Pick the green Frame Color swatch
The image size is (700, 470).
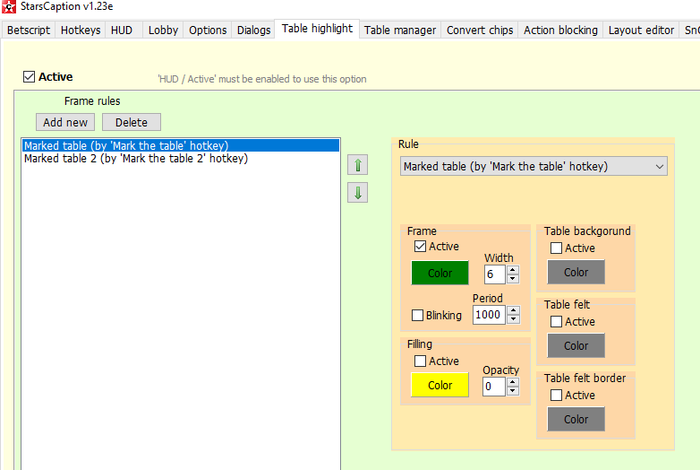click(440, 273)
